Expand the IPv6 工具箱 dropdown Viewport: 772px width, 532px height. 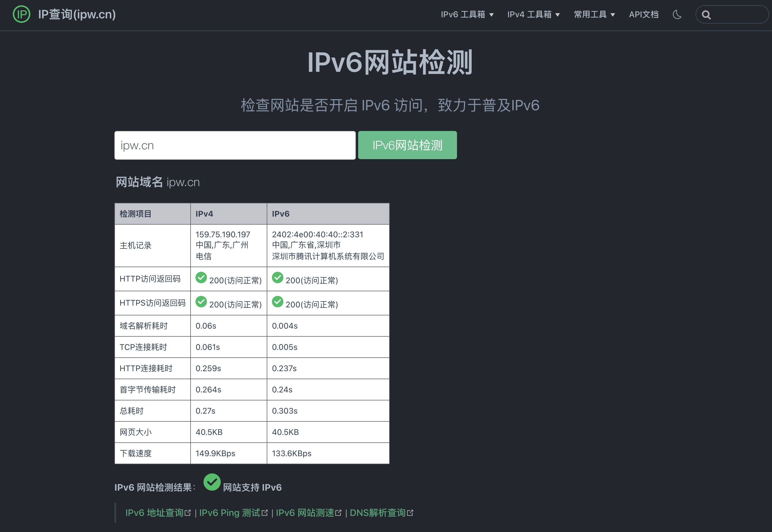coord(466,15)
